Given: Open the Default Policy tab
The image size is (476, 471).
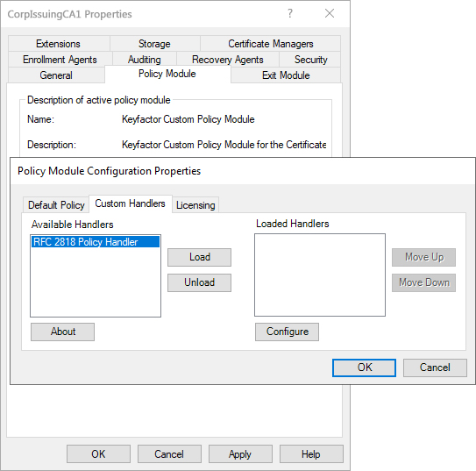Looking at the screenshot, I should click(x=56, y=205).
